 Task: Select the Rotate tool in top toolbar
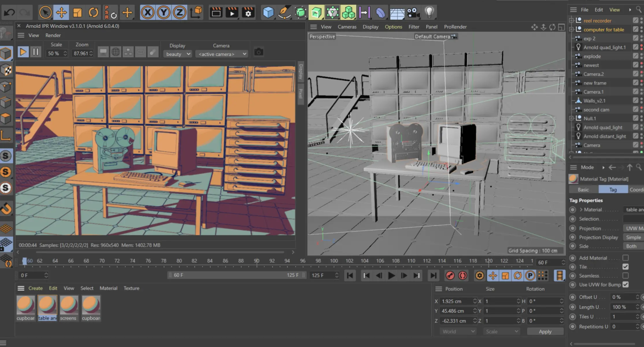tap(93, 12)
